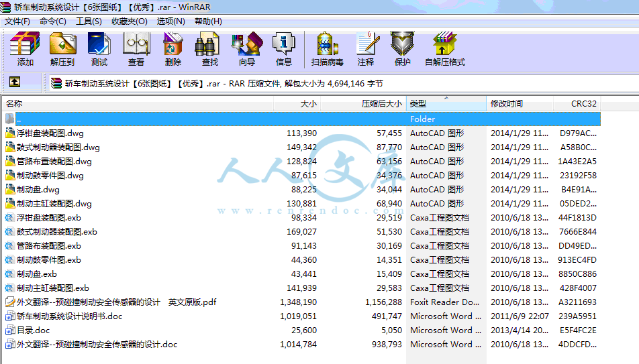Screen dimensions: 639x364
Task: Click the up-one-level folder arrow button
Action: pos(15,82)
